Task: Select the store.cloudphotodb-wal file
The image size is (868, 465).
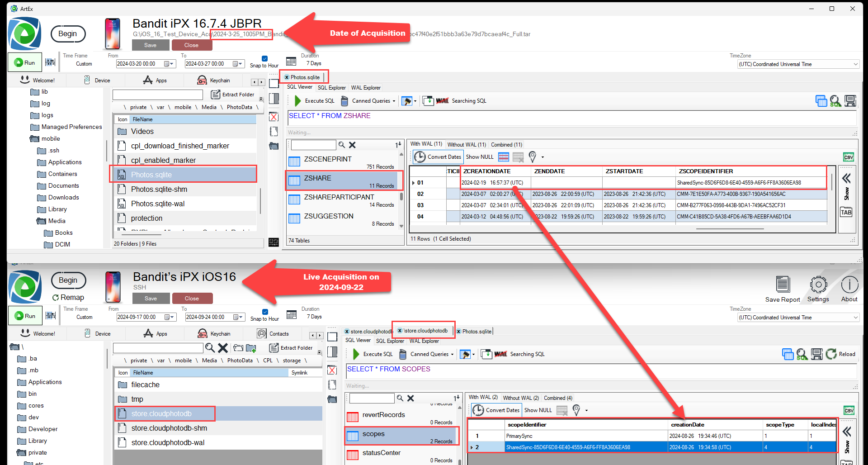Action: click(168, 442)
